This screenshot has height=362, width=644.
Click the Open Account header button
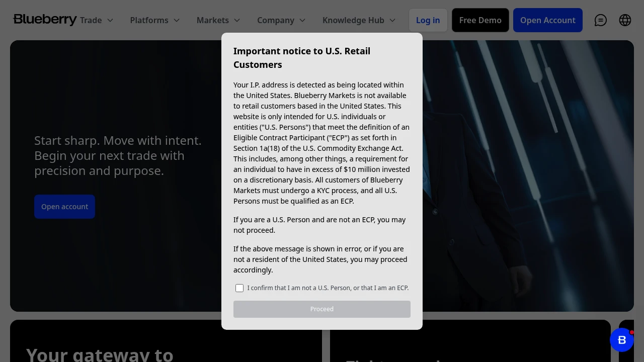[x=548, y=20]
